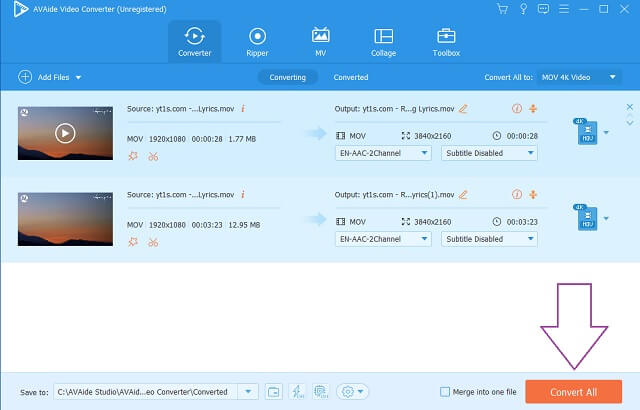Click the compress icon for R...yrics(1).mov output
This screenshot has height=410, width=640.
pos(533,195)
